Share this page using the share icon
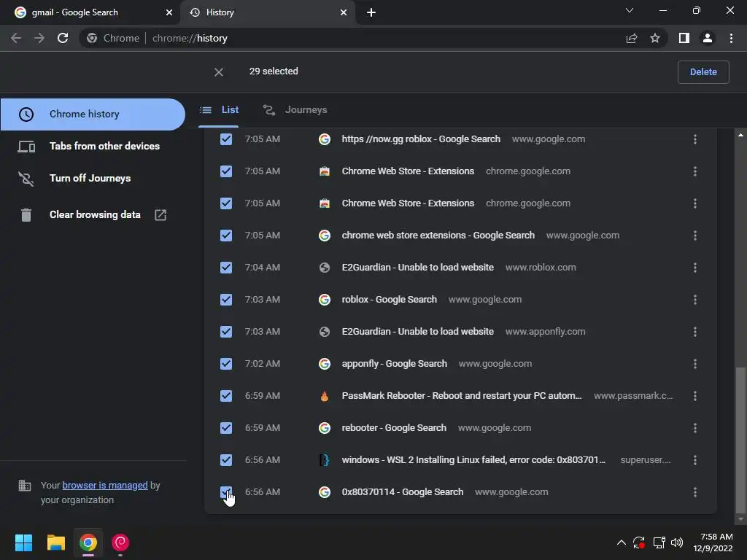The height and width of the screenshot is (560, 747). 632,38
